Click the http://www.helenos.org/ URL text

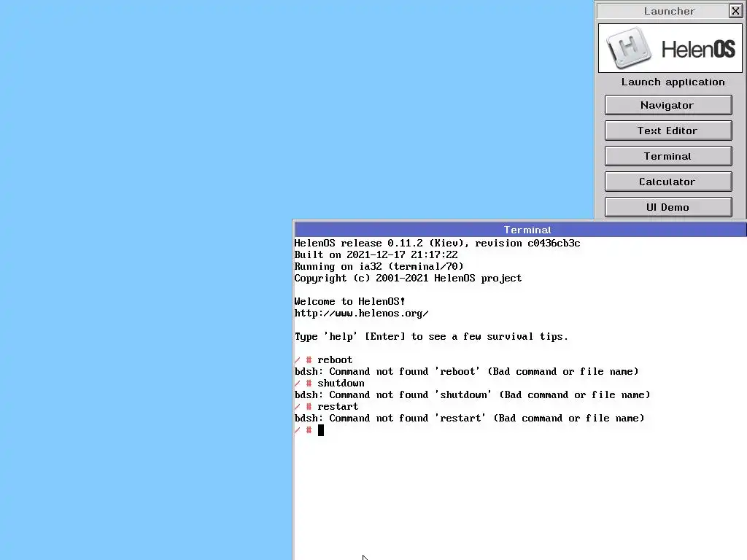click(x=361, y=314)
